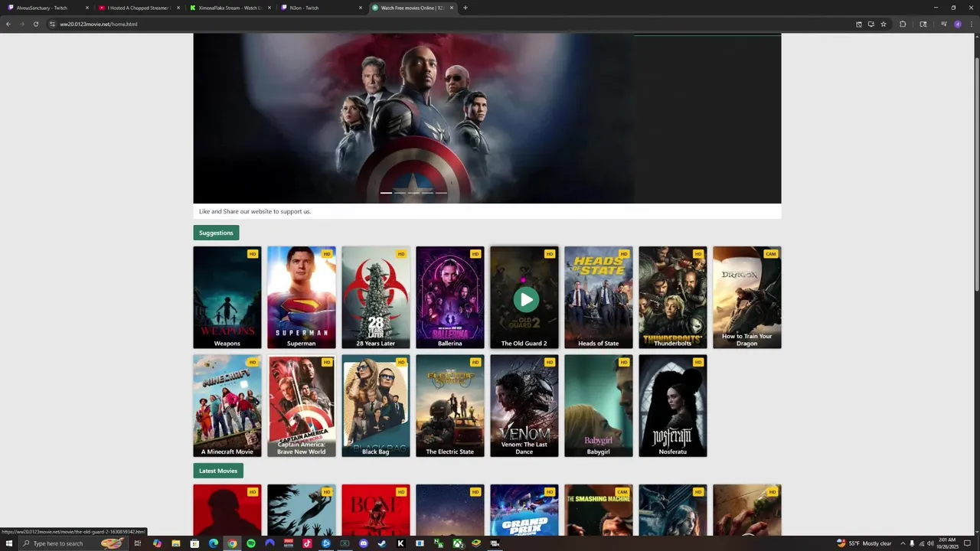980x551 pixels.
Task: Open How to Train Your Dragon poster
Action: (x=747, y=298)
